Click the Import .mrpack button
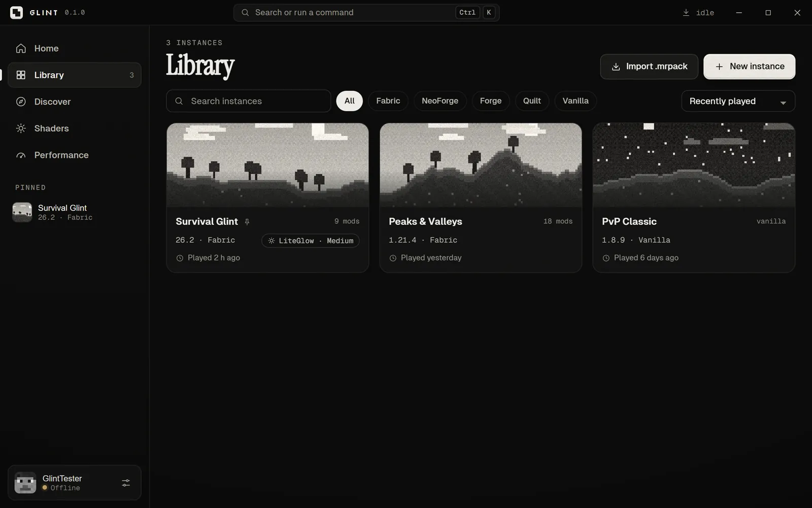812x508 pixels. 649,67
